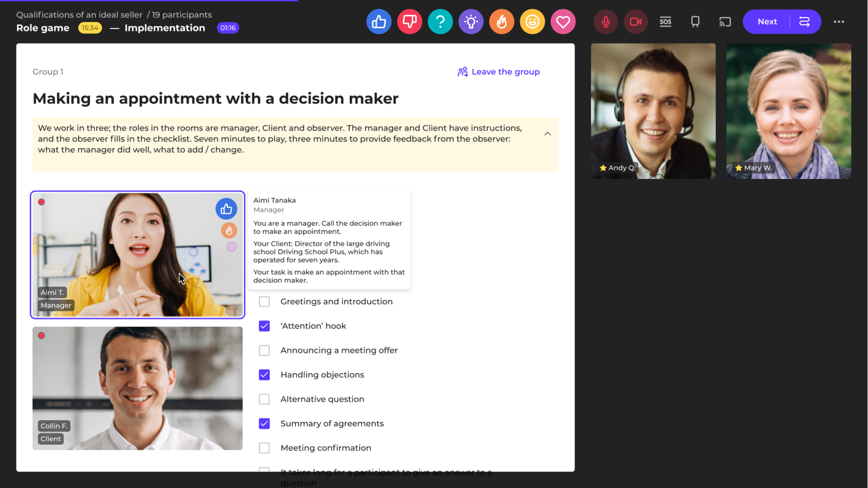Send the lightbulb idea reaction

click(471, 22)
